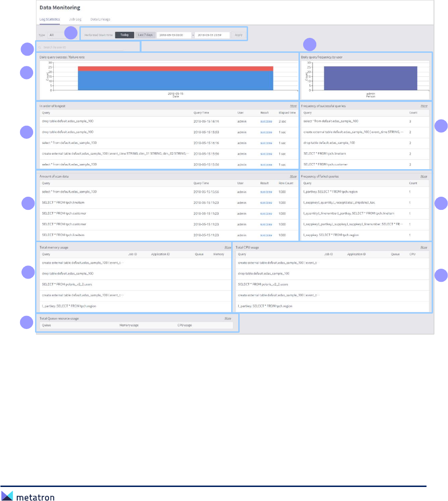Select query time 2018-05-15 16:16 in longest table
448x501 pixels.
pyautogui.click(x=206, y=143)
